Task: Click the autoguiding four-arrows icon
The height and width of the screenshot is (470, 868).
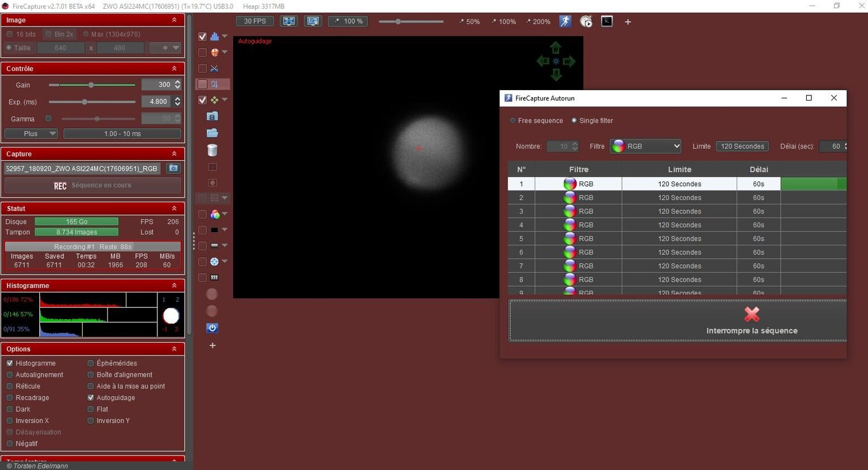Action: 215,100
